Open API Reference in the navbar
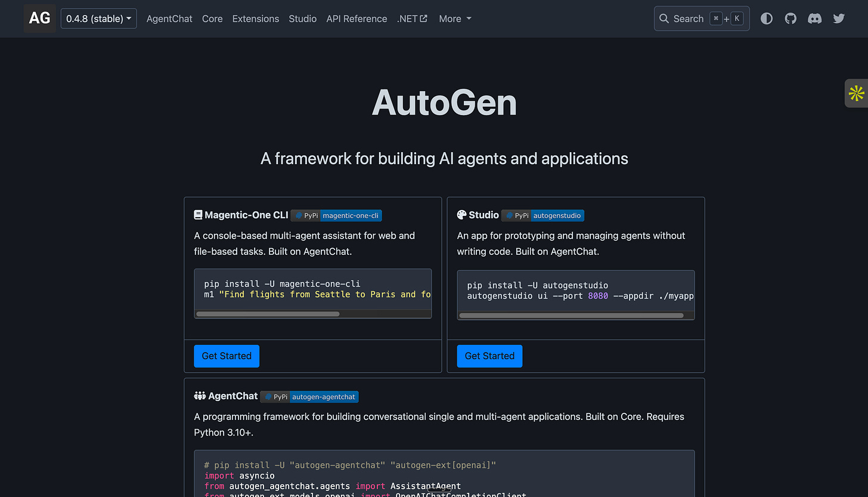This screenshot has width=868, height=497. coord(356,18)
